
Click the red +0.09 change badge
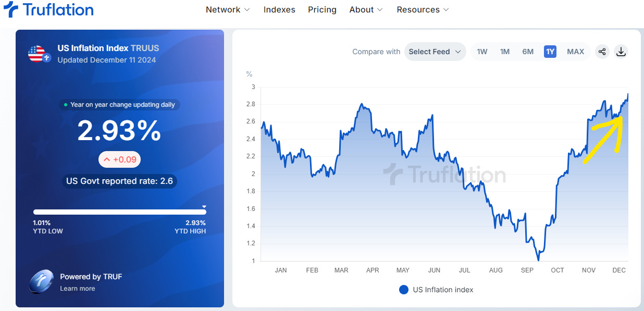(x=119, y=159)
